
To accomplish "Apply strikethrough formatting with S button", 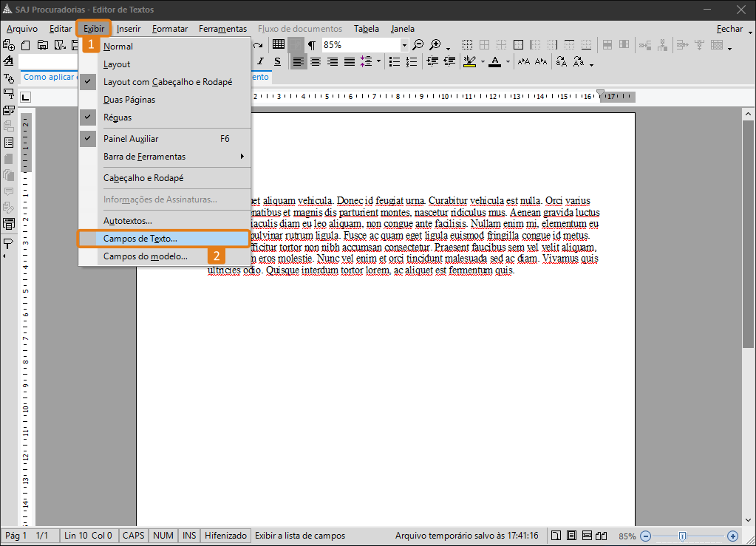I will point(277,61).
